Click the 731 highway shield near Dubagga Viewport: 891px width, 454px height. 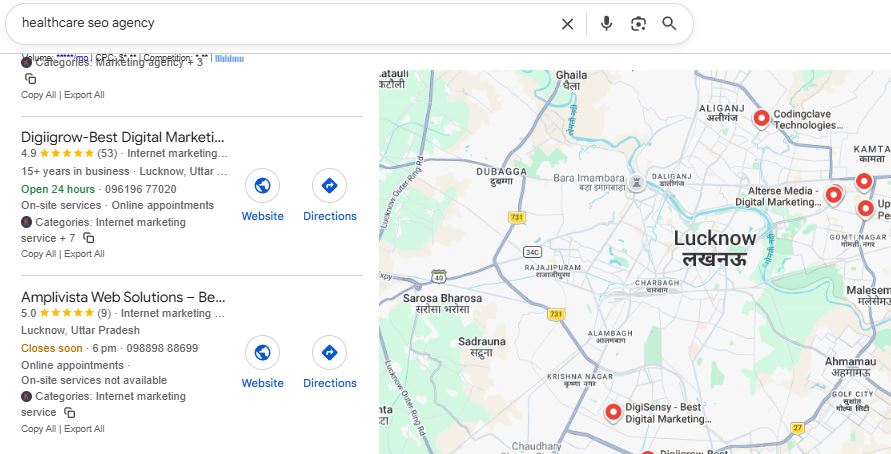click(517, 217)
